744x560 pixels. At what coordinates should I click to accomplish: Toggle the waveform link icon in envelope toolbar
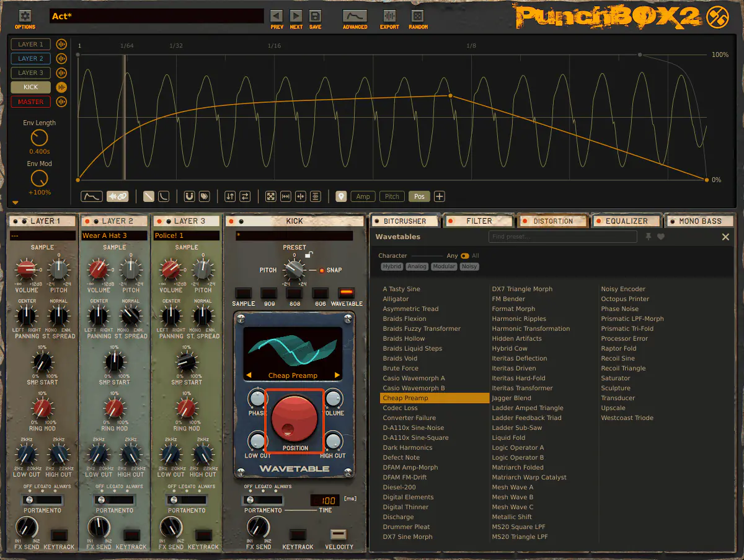pyautogui.click(x=117, y=196)
